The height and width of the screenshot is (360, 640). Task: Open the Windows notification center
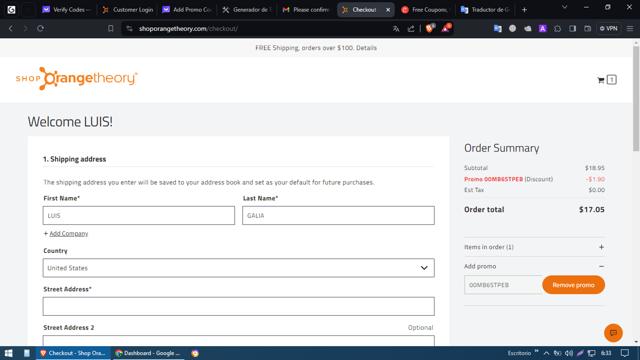(x=625, y=353)
